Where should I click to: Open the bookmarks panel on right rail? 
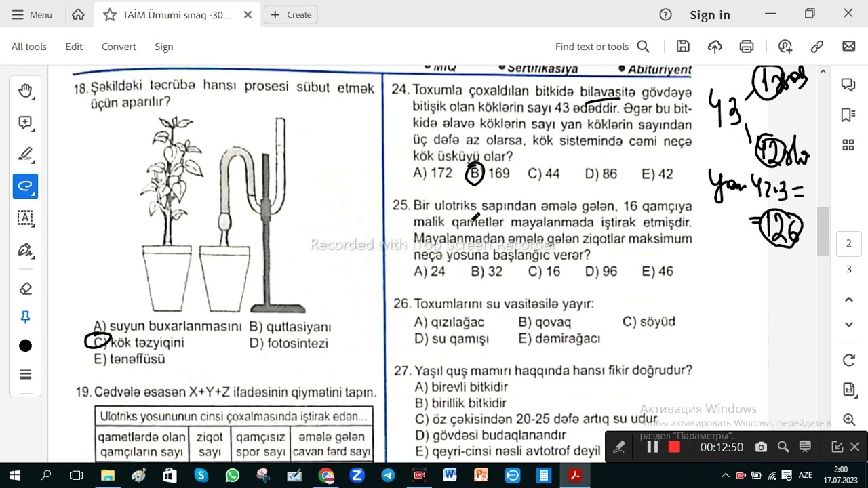click(x=848, y=115)
